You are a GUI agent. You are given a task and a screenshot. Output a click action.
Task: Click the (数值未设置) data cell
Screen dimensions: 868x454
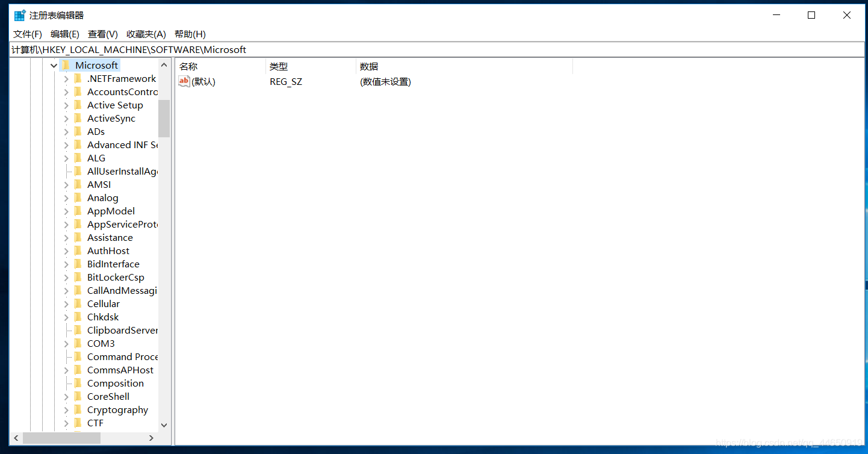click(x=385, y=81)
